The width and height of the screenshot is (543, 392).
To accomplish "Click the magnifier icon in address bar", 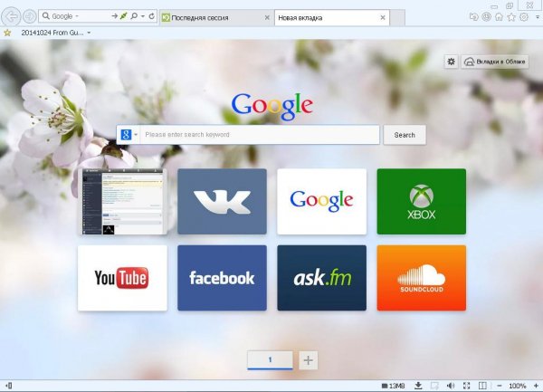I will (46, 15).
